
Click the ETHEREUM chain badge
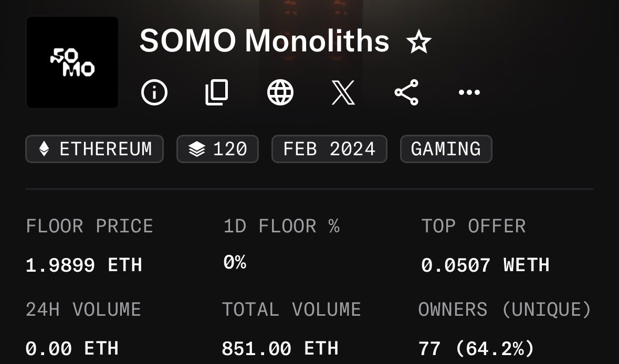[x=95, y=149]
